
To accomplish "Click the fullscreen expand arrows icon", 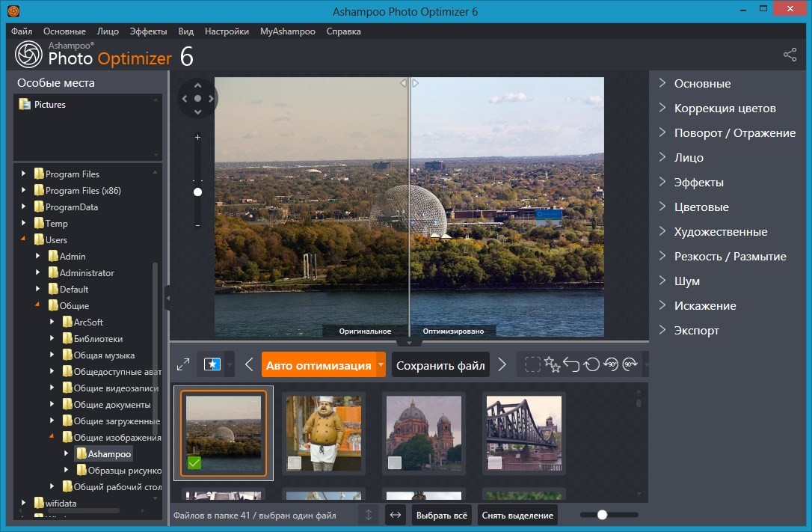I will coord(183,364).
